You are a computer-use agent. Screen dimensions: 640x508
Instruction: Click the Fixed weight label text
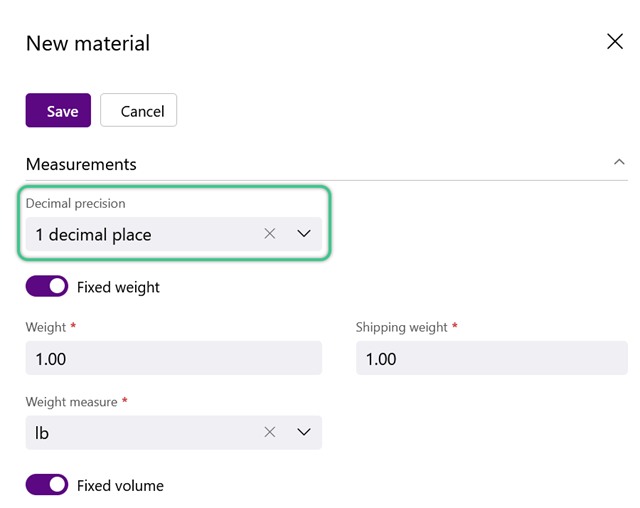click(118, 288)
